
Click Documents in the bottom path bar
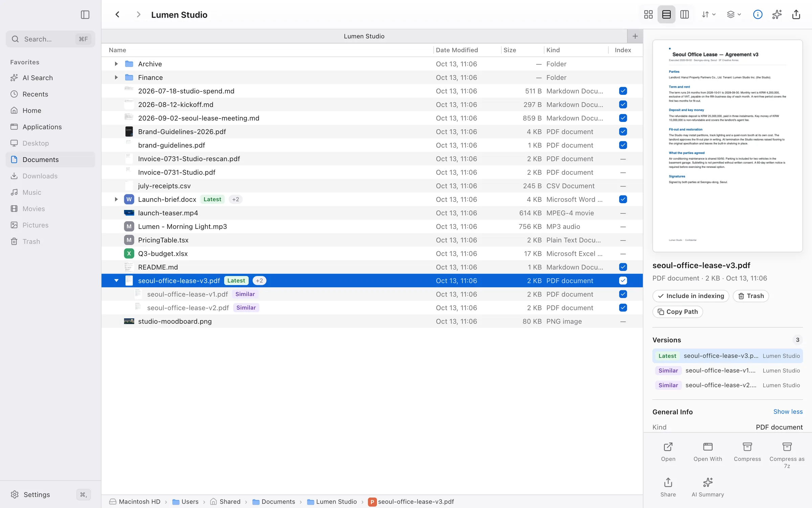pos(274,502)
